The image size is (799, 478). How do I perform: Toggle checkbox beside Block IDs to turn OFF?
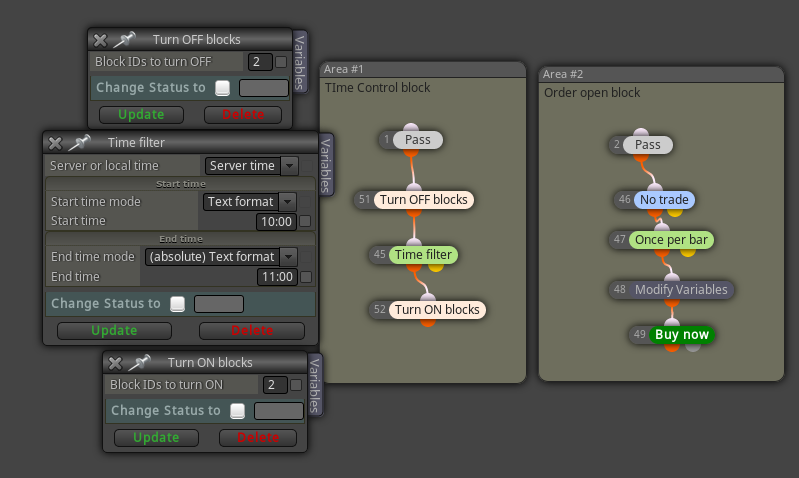click(281, 62)
